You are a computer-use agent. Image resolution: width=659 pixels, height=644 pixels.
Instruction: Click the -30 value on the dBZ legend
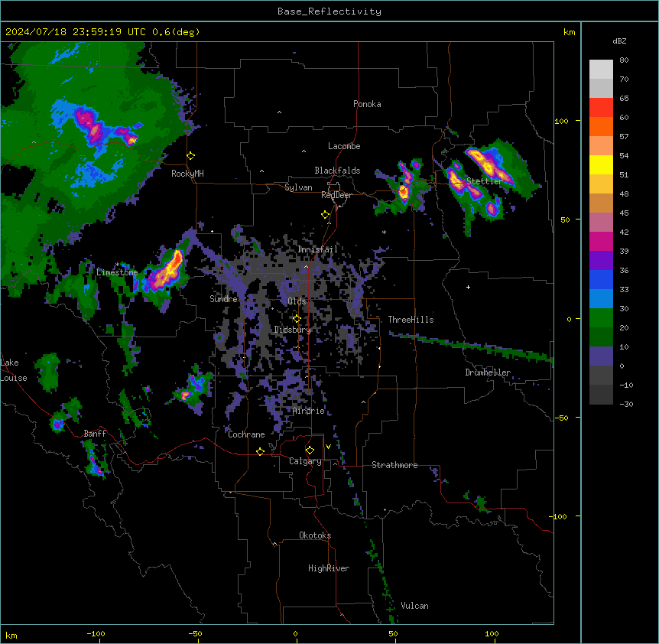point(626,404)
